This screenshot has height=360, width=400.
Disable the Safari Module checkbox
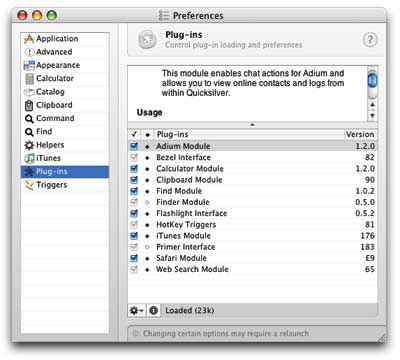[x=134, y=258]
